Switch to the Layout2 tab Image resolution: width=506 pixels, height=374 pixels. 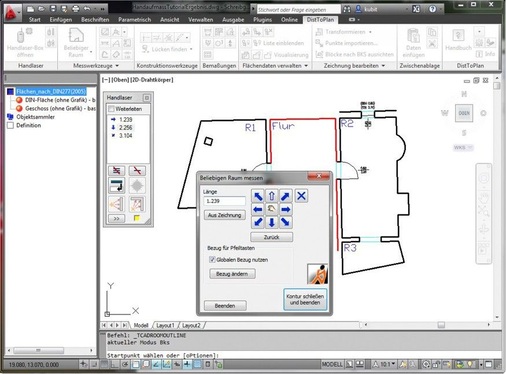pos(191,325)
